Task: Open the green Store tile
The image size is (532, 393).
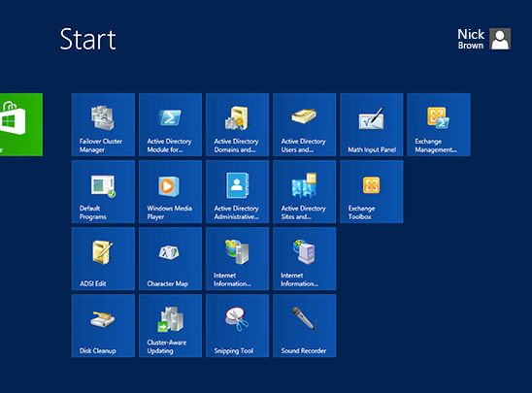Action: tap(21, 124)
